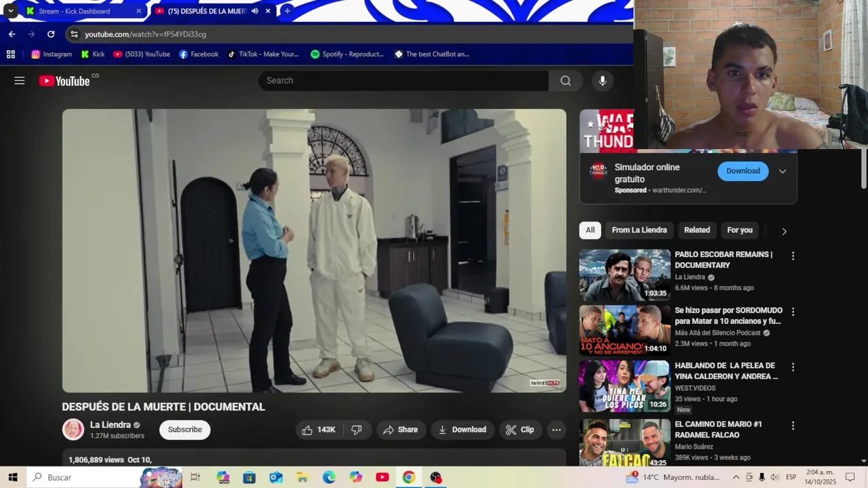Open File Explorer from the taskbar
Viewport: 868px width, 488px height.
pos(302,477)
